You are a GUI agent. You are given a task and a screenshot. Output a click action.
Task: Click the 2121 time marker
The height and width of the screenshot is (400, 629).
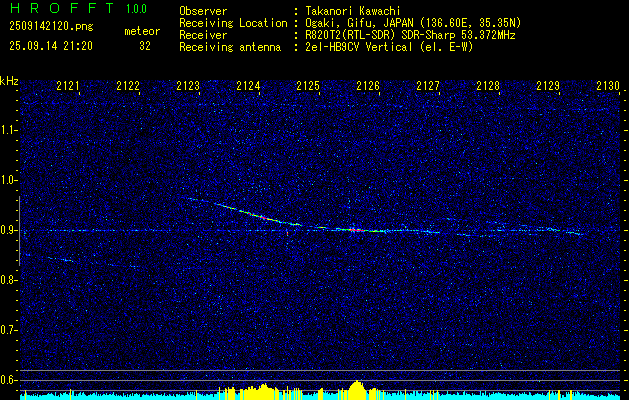(68, 85)
